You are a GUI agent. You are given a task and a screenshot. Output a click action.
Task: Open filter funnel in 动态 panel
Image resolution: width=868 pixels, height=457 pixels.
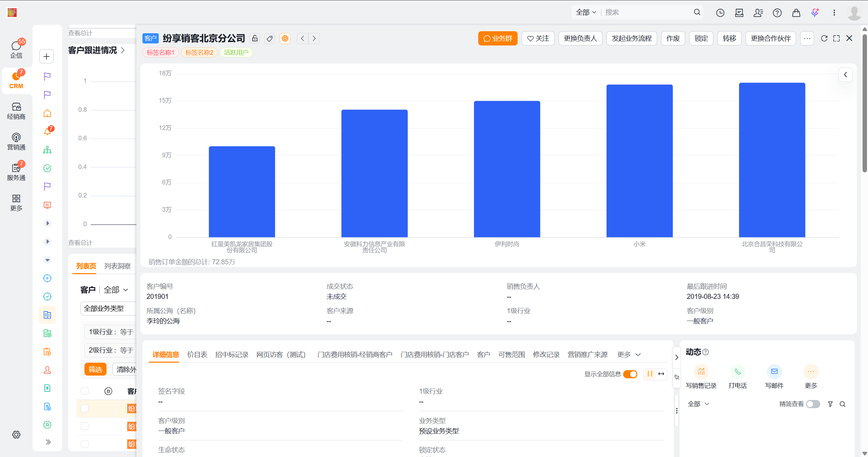click(830, 404)
